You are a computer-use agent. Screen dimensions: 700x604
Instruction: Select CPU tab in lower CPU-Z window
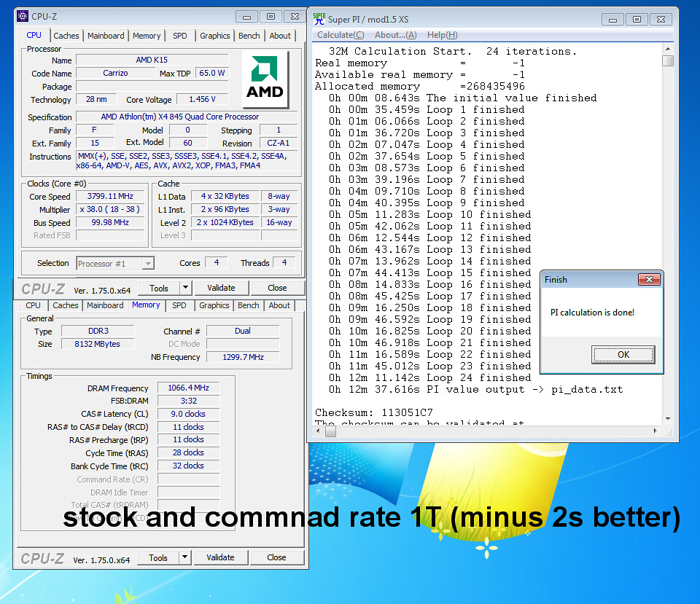[x=33, y=305]
